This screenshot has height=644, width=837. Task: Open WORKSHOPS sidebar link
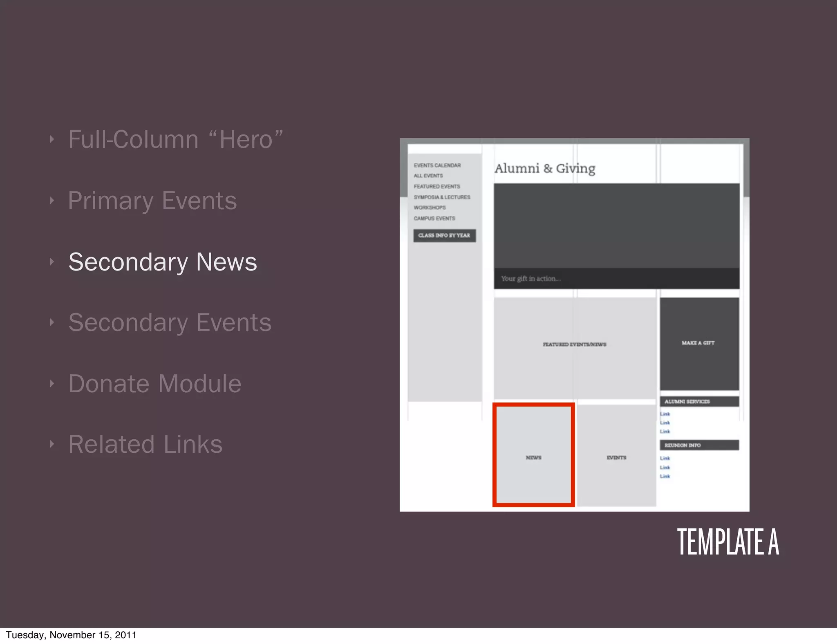430,208
